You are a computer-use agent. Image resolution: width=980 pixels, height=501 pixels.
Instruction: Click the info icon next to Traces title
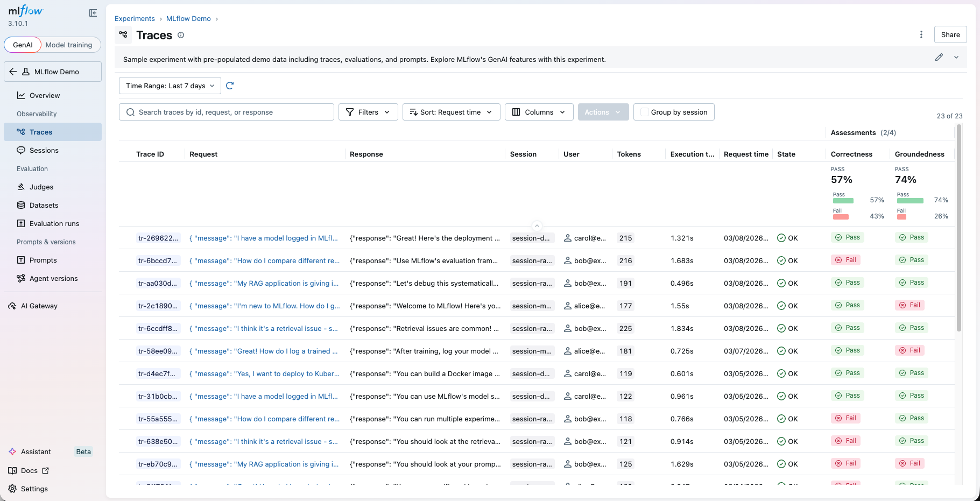(181, 35)
